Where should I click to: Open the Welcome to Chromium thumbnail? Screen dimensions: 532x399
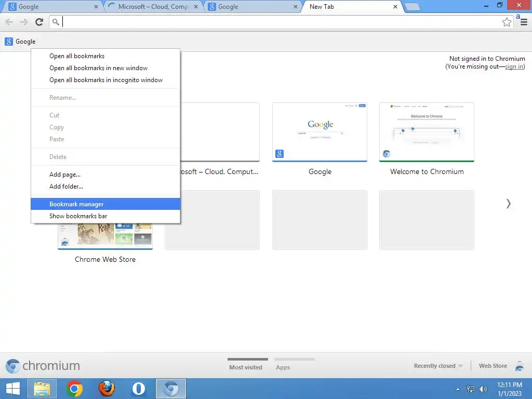click(x=427, y=132)
